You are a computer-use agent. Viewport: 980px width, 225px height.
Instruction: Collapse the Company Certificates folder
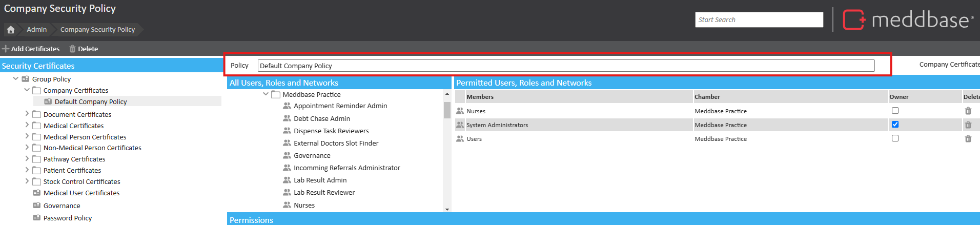click(27, 90)
